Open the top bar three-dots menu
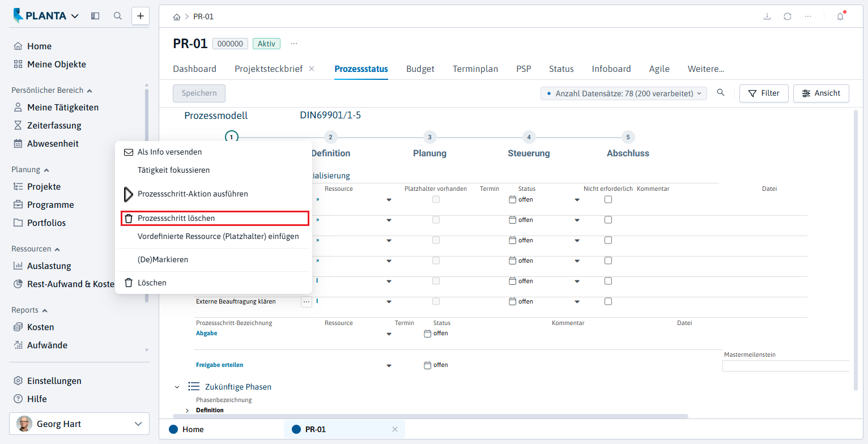Screen dimensions: 868x444 [808, 16]
